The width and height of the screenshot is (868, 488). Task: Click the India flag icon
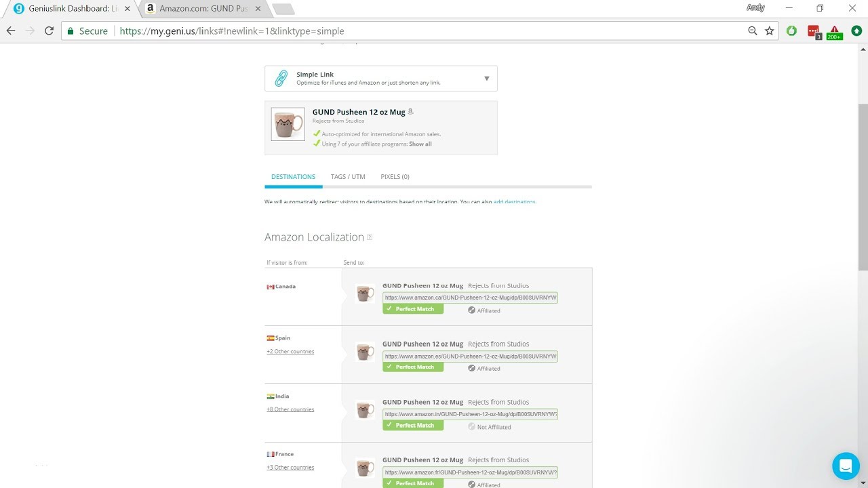270,396
